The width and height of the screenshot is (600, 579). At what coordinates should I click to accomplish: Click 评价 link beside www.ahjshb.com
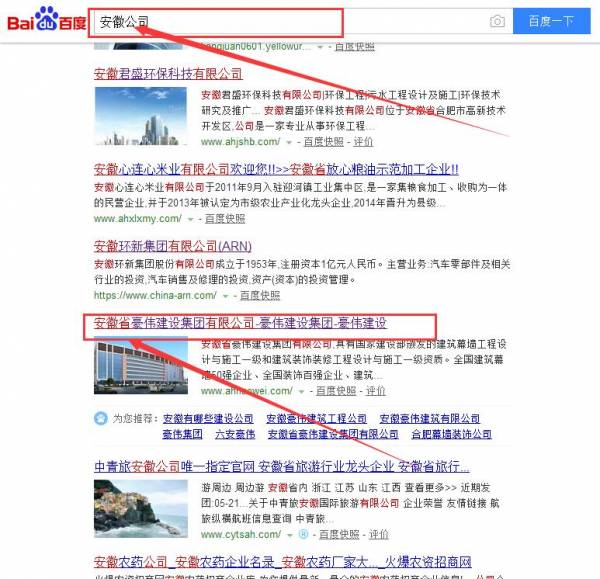[x=363, y=142]
